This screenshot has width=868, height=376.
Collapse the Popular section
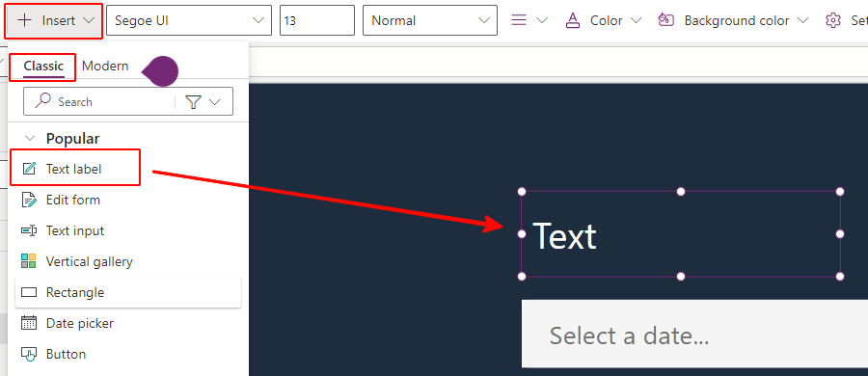pos(31,139)
